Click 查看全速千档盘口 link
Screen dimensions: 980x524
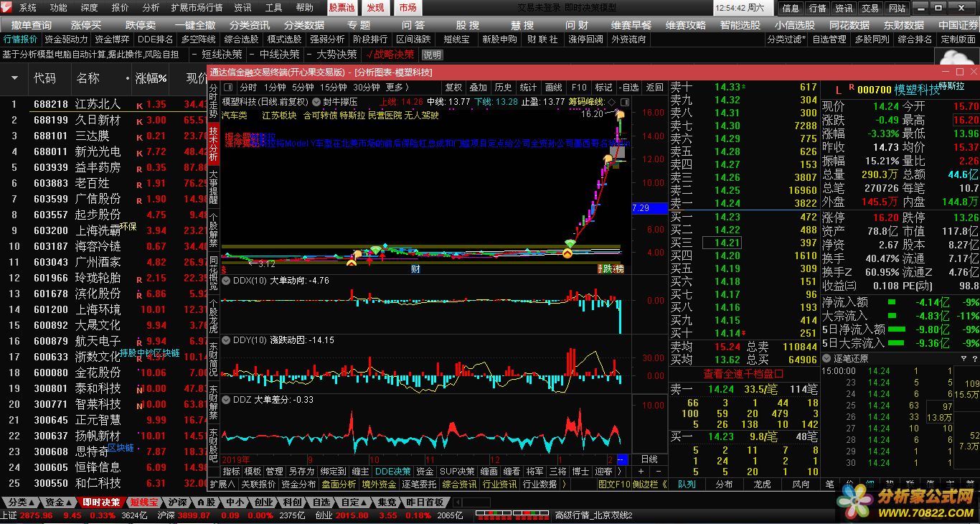click(743, 373)
